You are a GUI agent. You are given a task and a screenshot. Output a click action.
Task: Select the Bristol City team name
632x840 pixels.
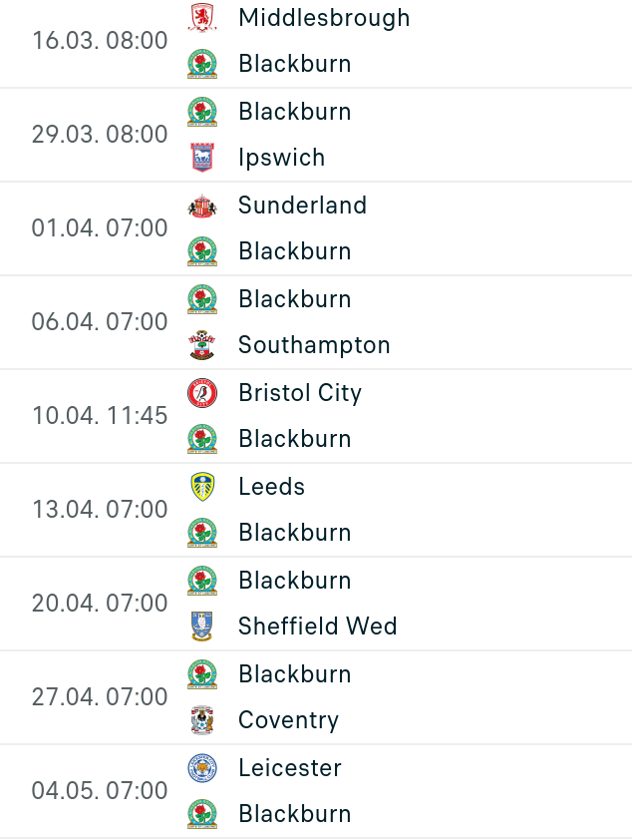(299, 393)
